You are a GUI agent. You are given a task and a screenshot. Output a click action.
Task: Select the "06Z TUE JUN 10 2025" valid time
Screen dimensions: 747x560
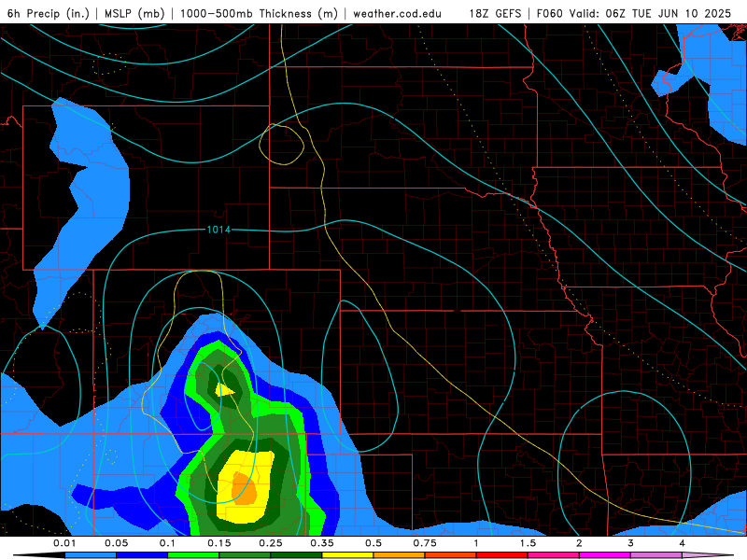(x=668, y=13)
